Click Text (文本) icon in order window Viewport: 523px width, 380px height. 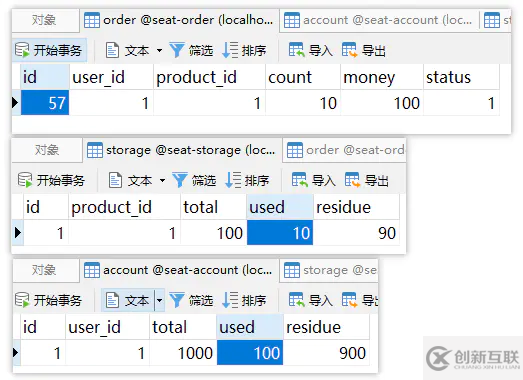(112, 51)
